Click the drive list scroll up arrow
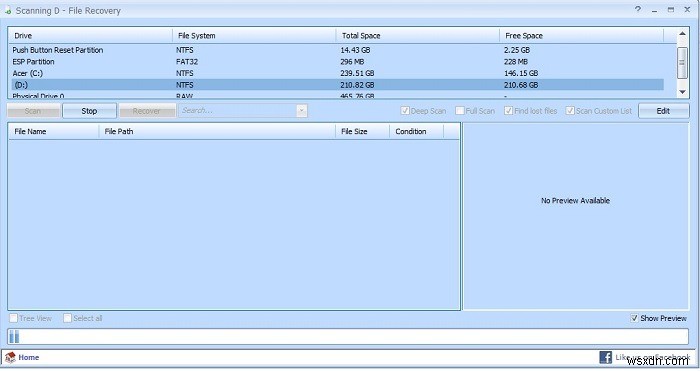This screenshot has height=371, width=700. (x=682, y=34)
